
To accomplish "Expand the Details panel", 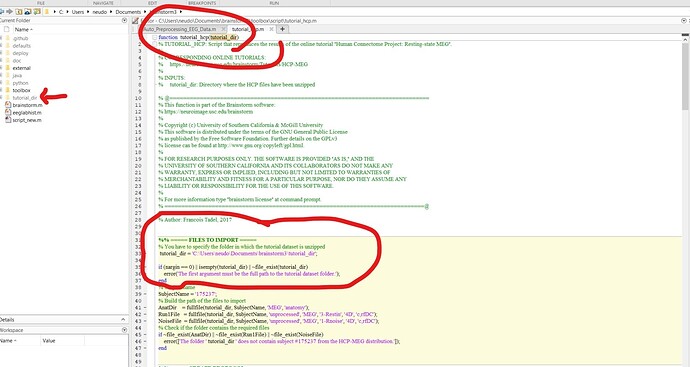I will click(x=123, y=319).
